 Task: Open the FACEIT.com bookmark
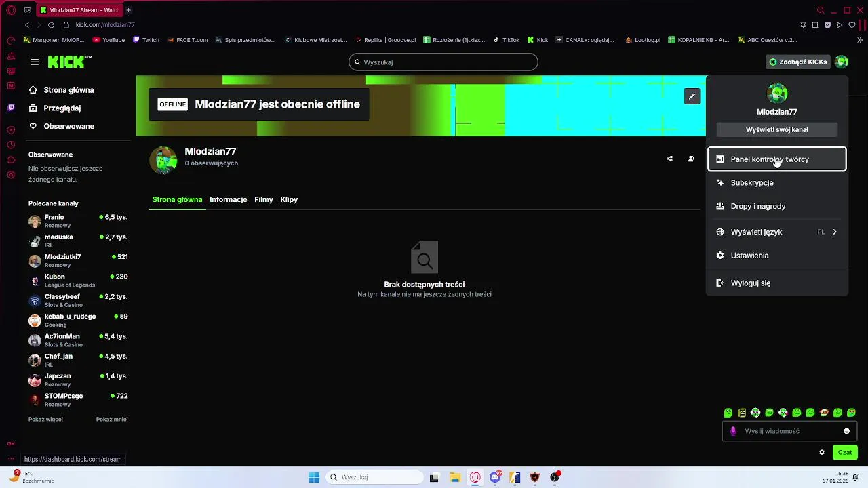(187, 40)
